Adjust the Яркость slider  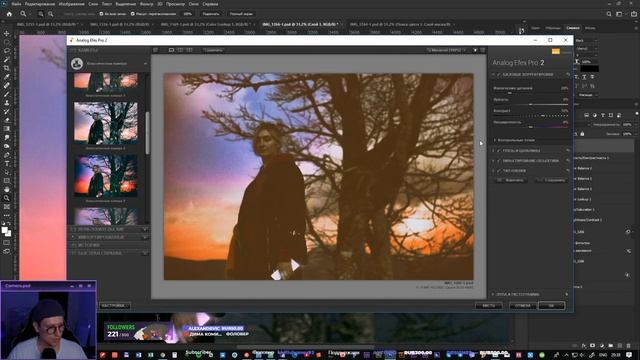[x=531, y=105]
